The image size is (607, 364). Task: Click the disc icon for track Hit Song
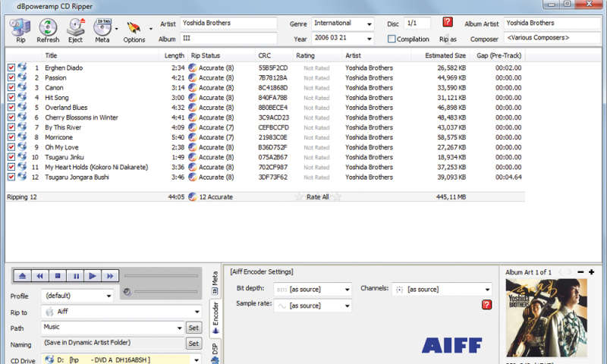(22, 98)
